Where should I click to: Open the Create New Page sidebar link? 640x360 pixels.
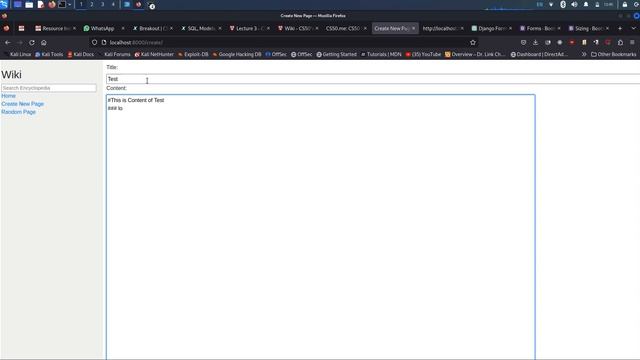(x=22, y=104)
